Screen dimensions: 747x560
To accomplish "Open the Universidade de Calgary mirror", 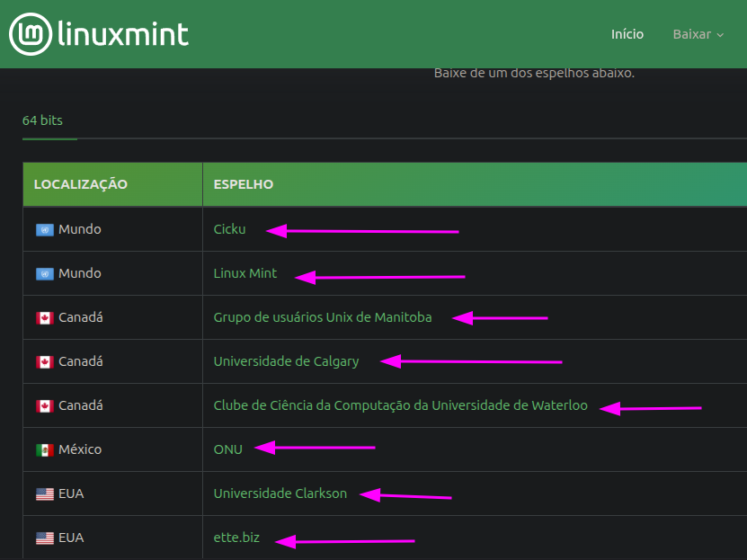I will [286, 361].
